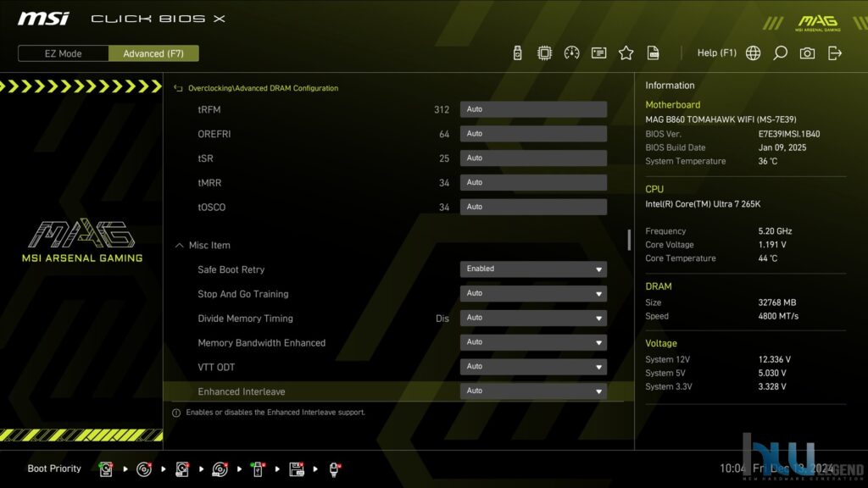The image size is (868, 488).
Task: Open Help (F1)
Action: [x=717, y=53]
